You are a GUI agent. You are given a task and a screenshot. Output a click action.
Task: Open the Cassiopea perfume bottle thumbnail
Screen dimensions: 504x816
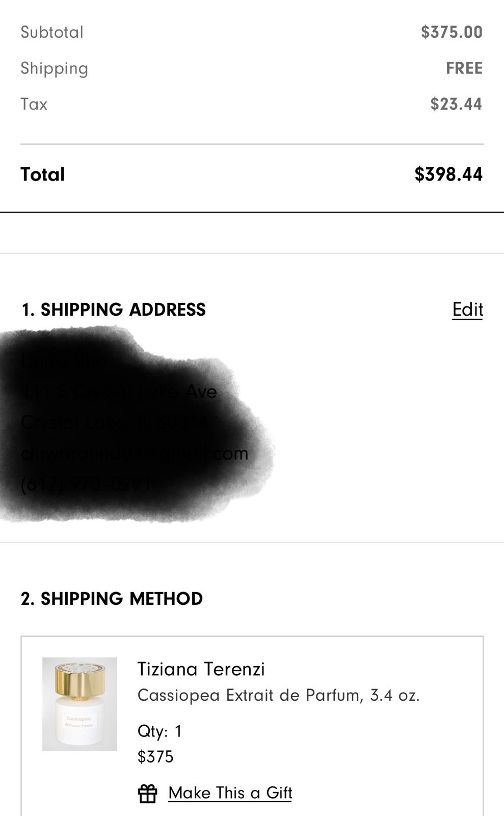pos(79,704)
